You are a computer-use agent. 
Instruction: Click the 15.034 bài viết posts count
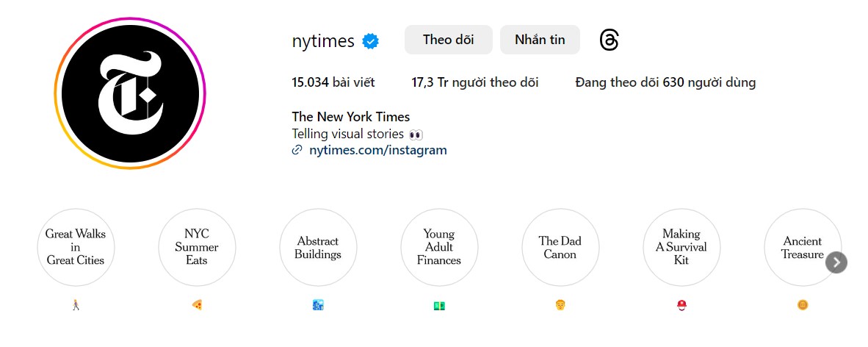333,82
